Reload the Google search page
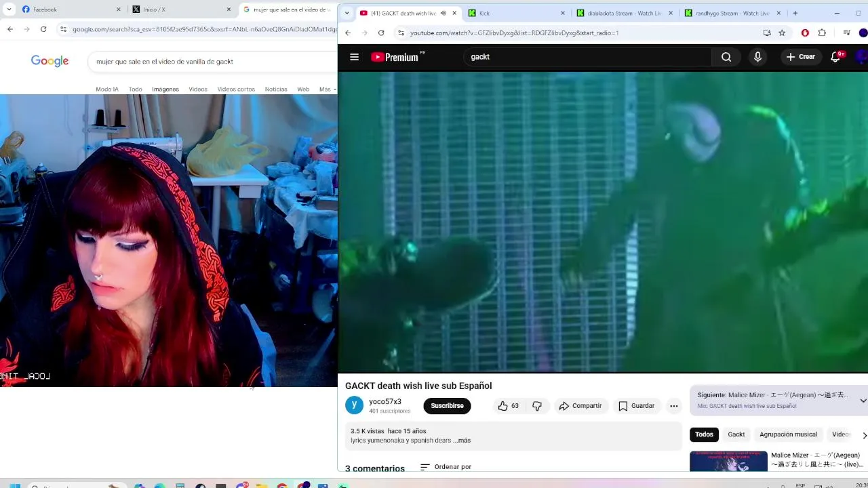868x488 pixels. (43, 29)
